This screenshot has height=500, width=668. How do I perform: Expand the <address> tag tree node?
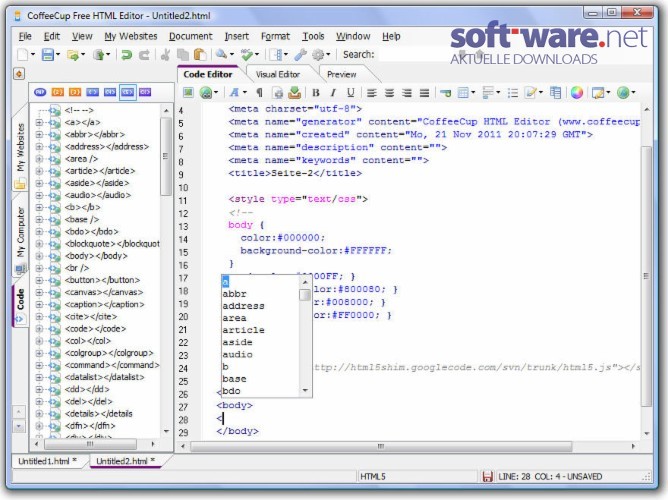(39, 147)
